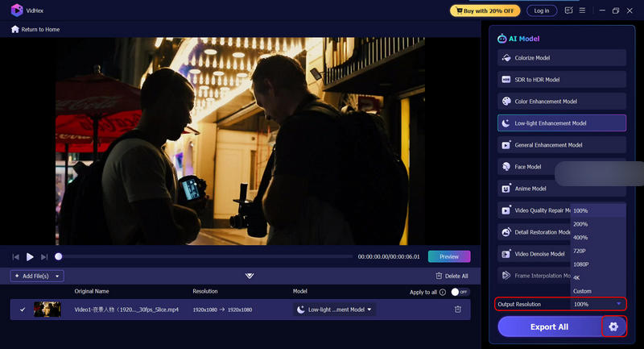Click the AI Model robot icon
The width and height of the screenshot is (644, 349).
(x=502, y=39)
